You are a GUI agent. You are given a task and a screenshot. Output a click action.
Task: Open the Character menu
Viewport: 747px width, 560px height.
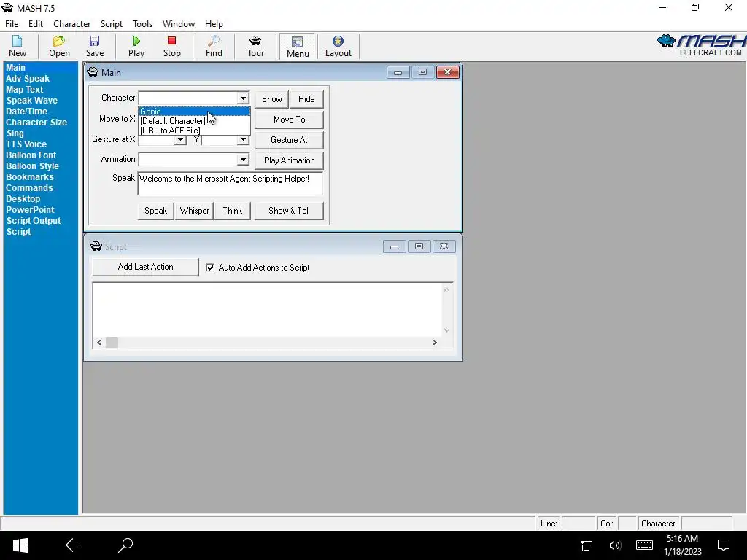[x=72, y=24]
